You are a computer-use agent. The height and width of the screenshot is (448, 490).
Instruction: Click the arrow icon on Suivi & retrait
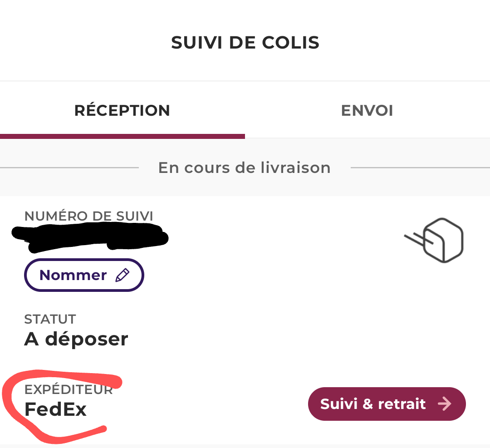pyautogui.click(x=445, y=404)
